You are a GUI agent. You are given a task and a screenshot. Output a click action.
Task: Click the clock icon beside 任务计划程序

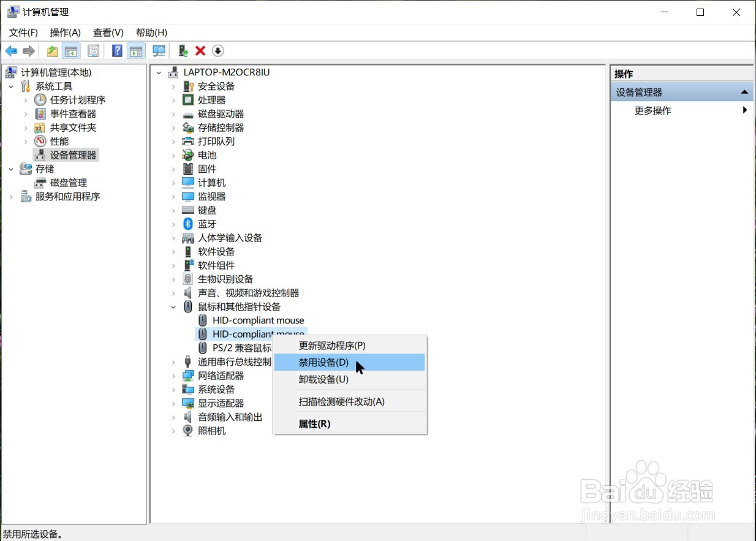pyautogui.click(x=40, y=100)
